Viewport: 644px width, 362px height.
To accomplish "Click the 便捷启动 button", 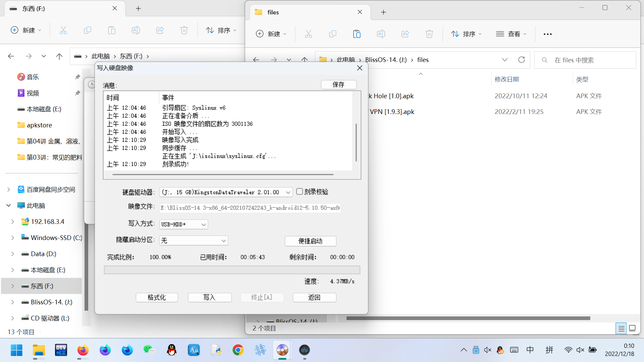I will point(310,241).
